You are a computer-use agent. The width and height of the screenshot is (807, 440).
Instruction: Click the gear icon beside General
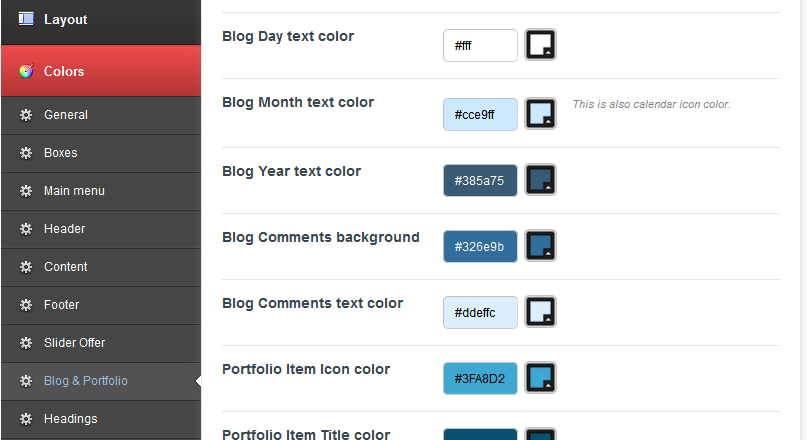tap(26, 115)
